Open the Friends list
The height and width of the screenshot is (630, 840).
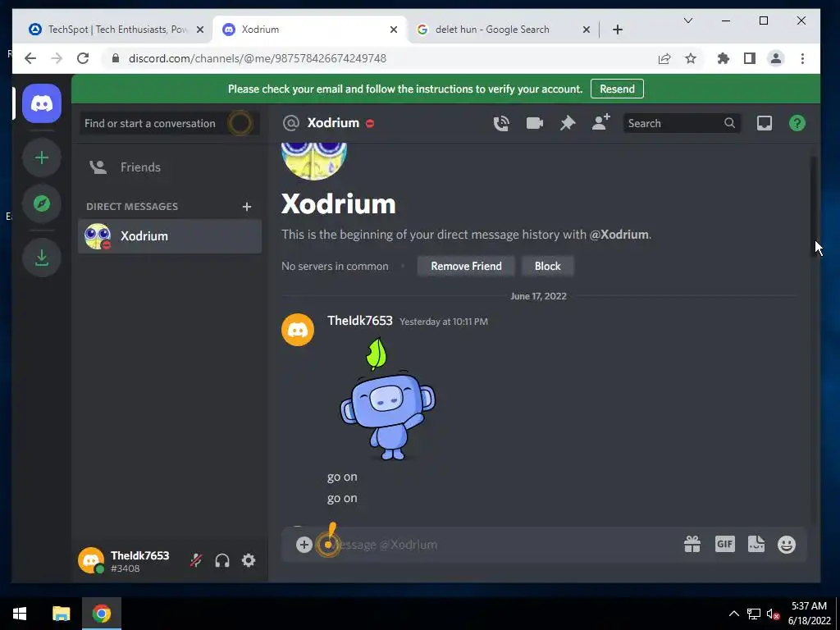point(170,167)
